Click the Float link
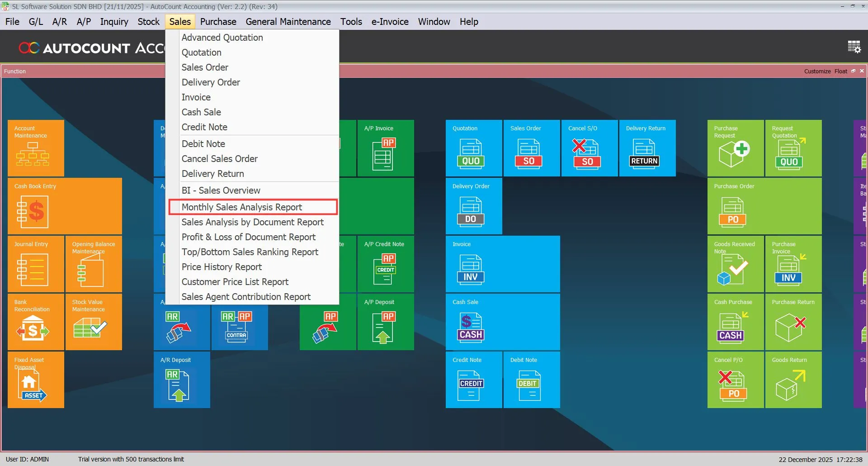Image resolution: width=868 pixels, height=466 pixels. (841, 71)
